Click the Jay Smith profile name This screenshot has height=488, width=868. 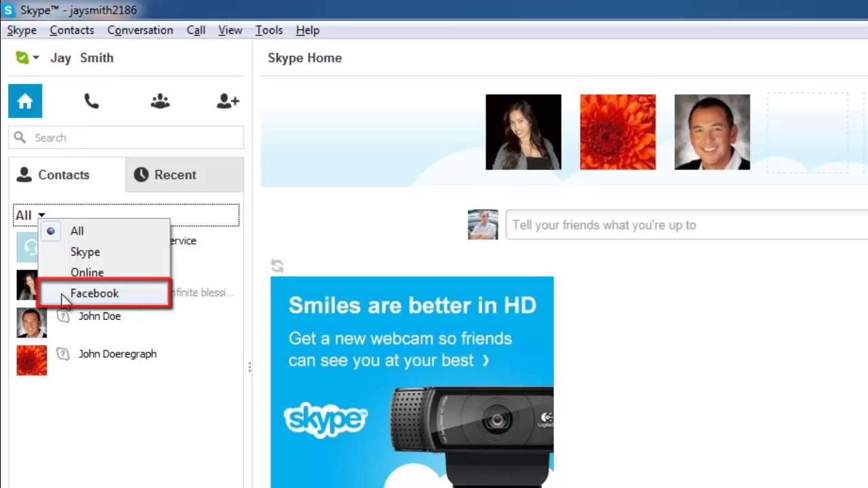click(x=82, y=58)
